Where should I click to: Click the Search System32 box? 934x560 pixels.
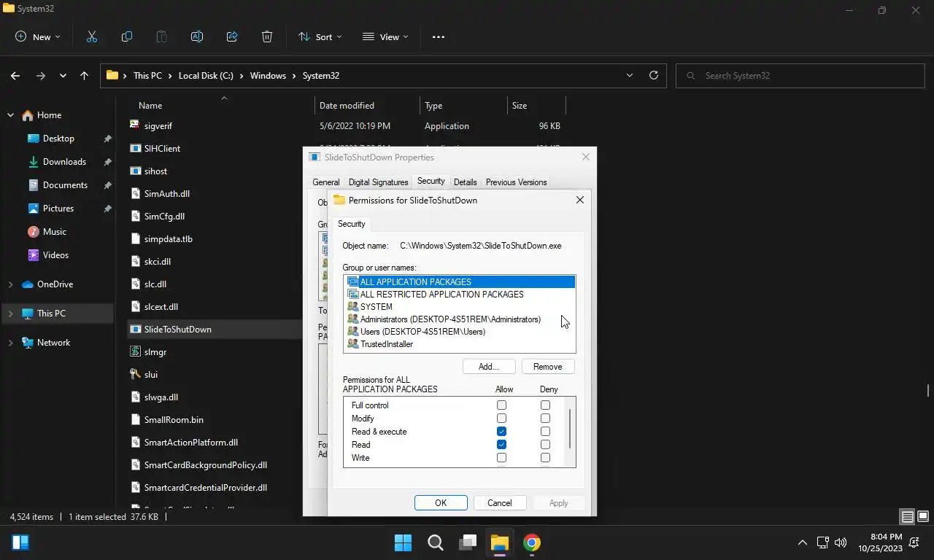pos(800,75)
